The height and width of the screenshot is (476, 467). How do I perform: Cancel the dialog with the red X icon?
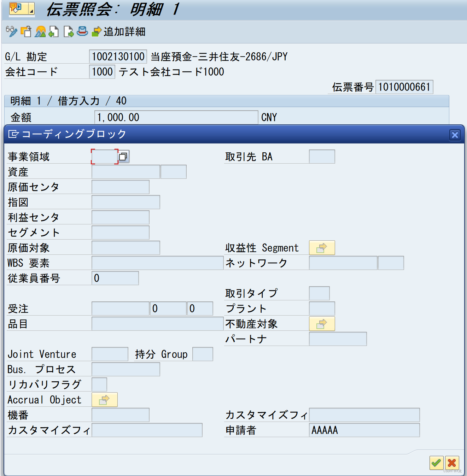point(452,463)
